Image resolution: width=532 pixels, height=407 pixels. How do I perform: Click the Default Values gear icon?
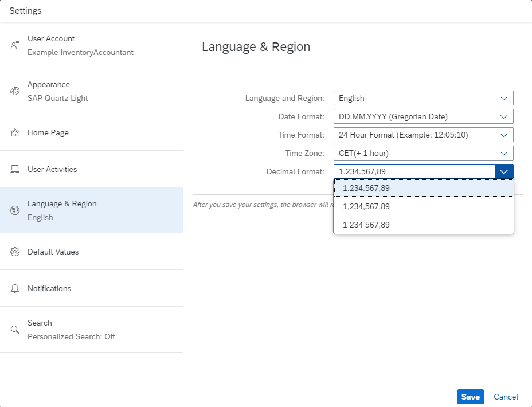pos(14,252)
